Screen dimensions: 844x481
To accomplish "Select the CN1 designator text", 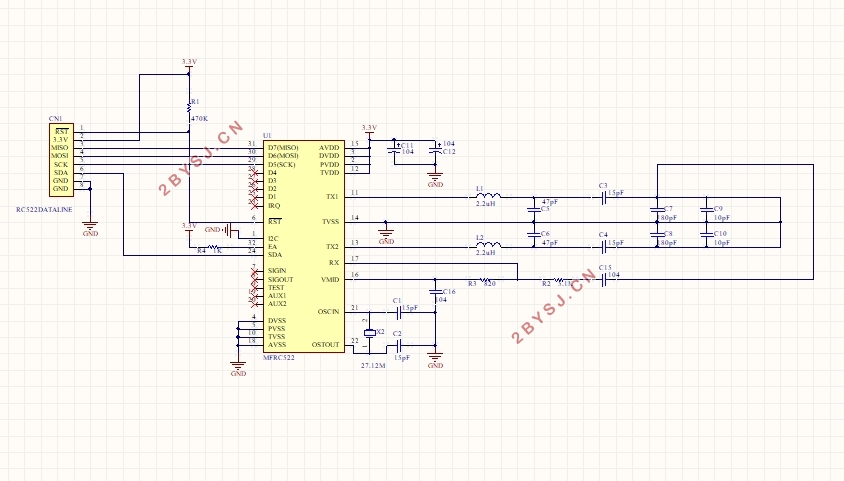I will (x=55, y=119).
